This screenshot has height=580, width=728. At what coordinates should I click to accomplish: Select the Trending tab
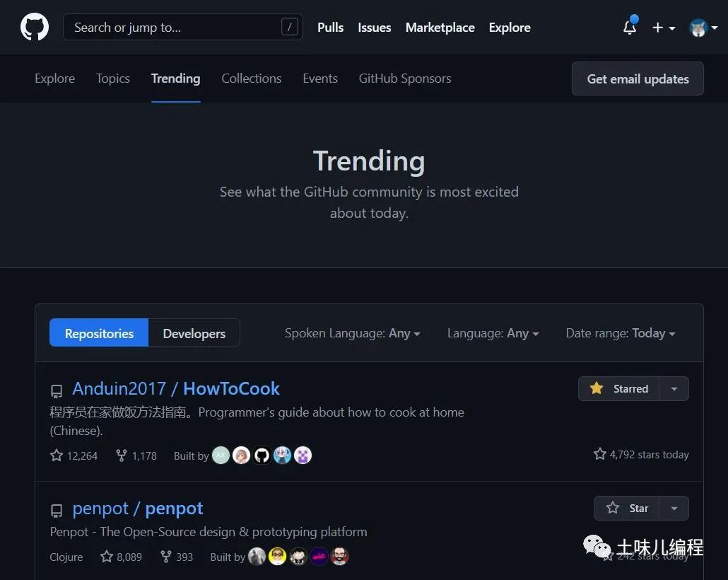[175, 78]
